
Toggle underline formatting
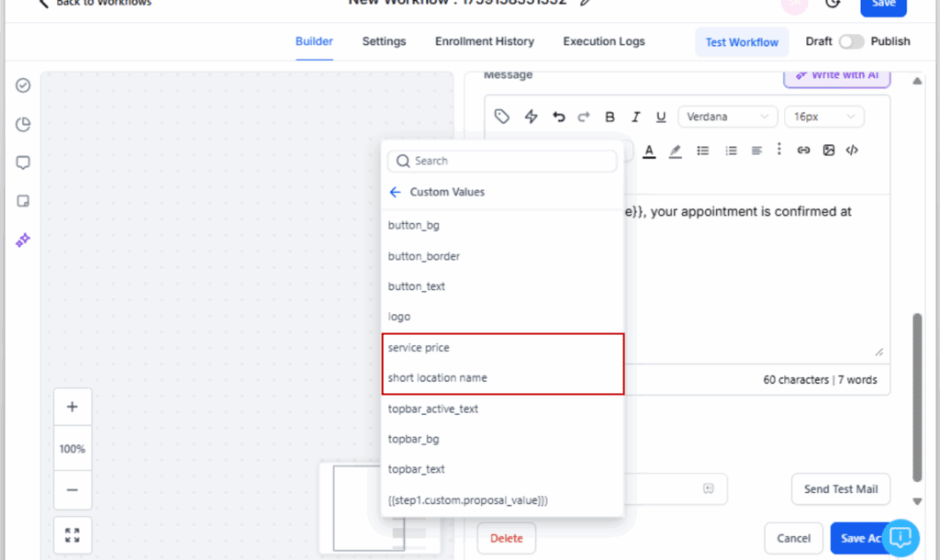661,117
